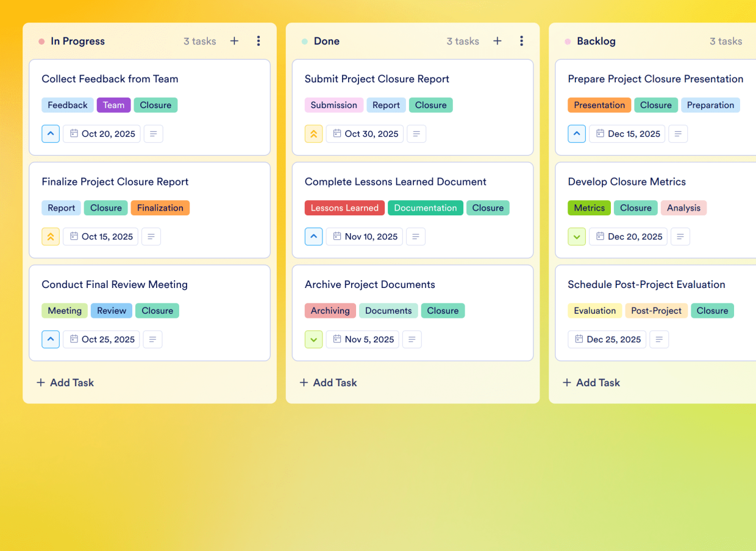The width and height of the screenshot is (756, 551).
Task: Select the In Progress column header
Action: click(x=78, y=41)
